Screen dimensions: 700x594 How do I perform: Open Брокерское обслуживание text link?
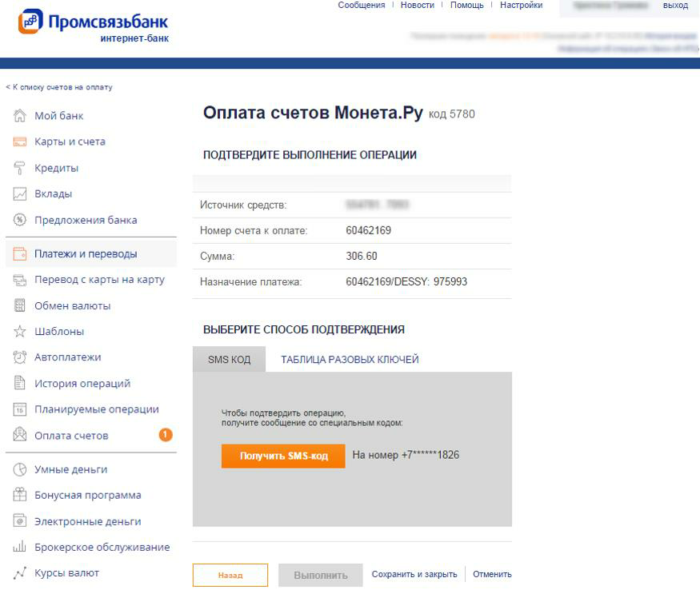click(102, 547)
